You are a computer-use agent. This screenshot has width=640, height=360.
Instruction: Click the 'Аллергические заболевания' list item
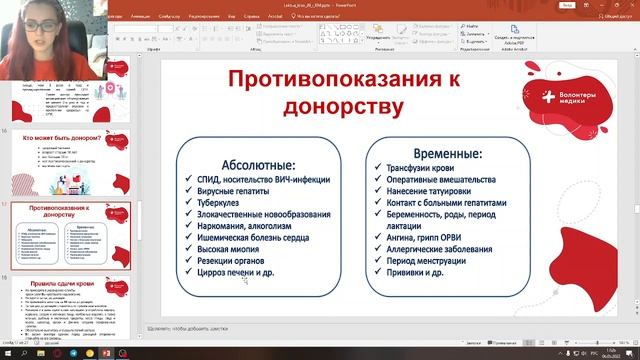(439, 249)
